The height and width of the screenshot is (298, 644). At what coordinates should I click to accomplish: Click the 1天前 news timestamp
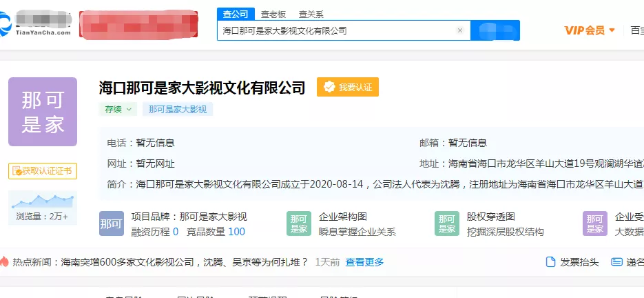pos(327,261)
